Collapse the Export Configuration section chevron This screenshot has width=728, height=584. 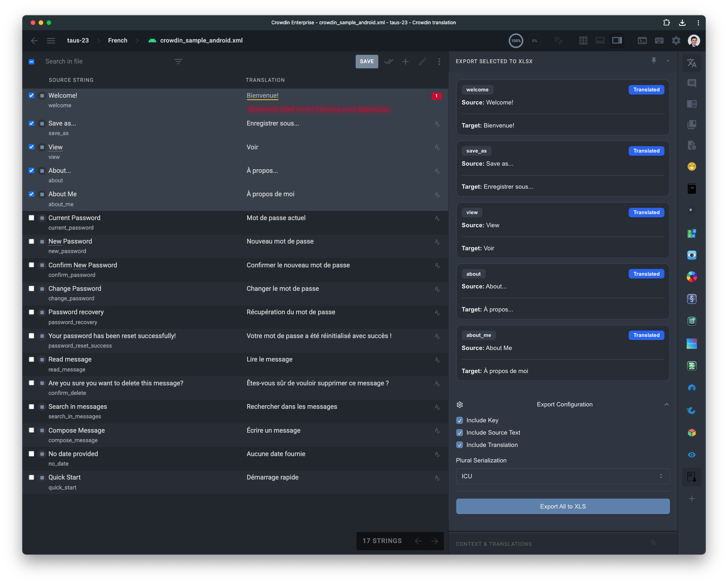[666, 404]
